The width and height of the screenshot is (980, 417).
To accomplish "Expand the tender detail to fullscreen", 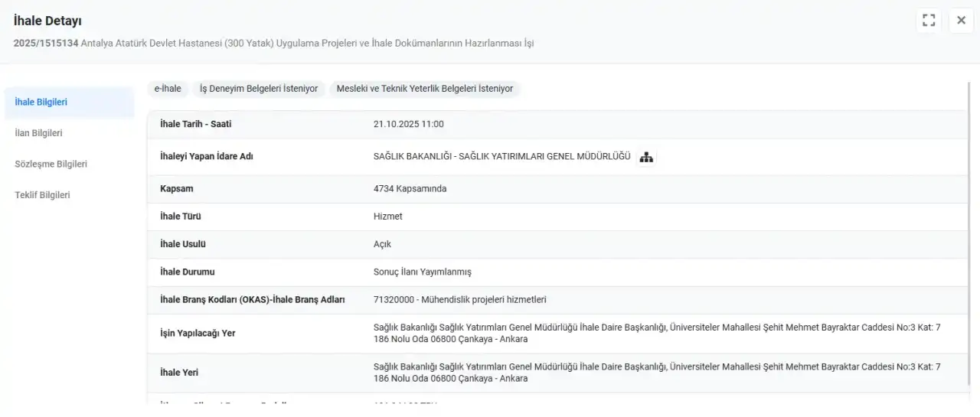I will click(x=929, y=21).
